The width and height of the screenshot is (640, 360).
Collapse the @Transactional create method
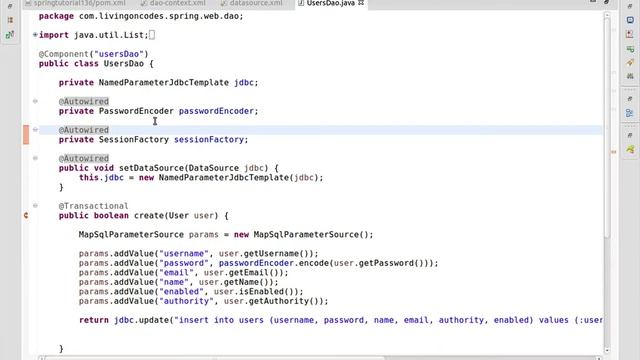point(36,205)
